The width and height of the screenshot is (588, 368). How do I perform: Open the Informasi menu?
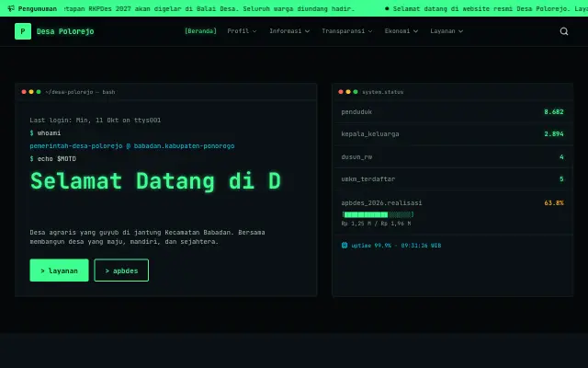289,30
